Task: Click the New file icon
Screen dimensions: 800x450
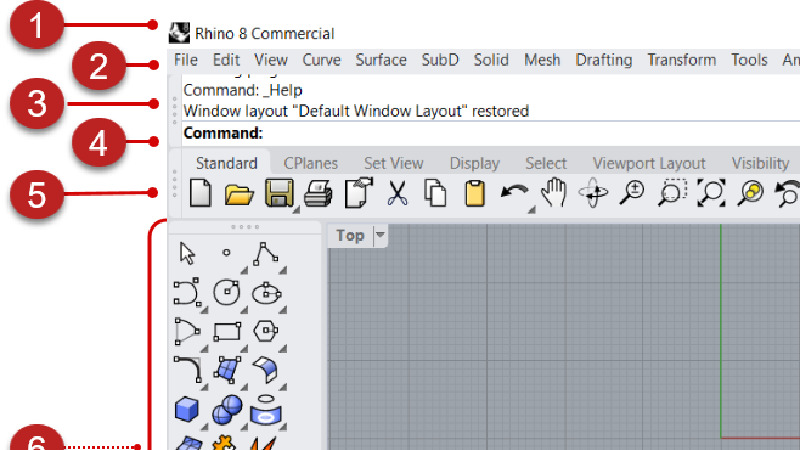Action: click(201, 193)
